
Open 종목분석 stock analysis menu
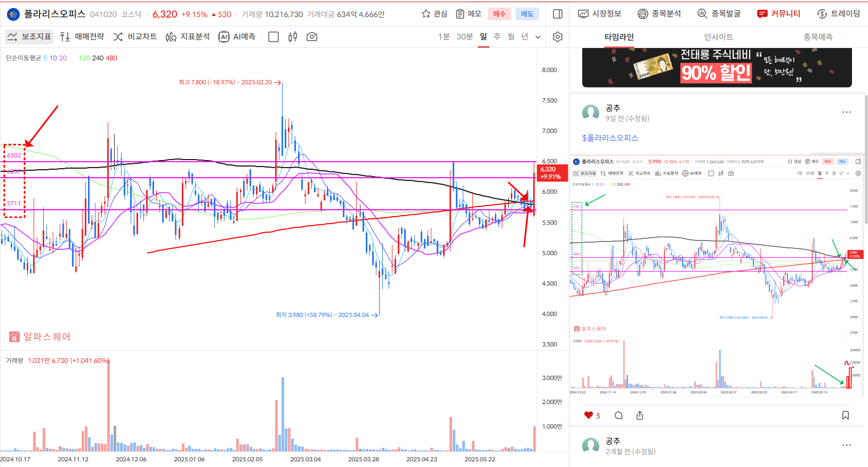click(660, 14)
